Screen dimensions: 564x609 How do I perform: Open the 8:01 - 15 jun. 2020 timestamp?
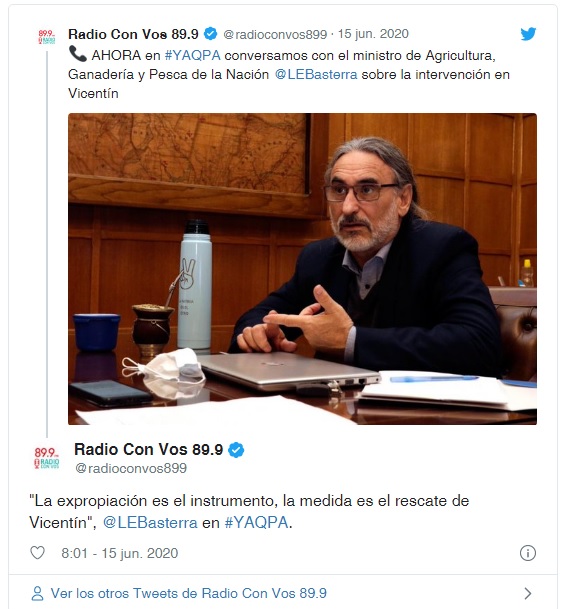(120, 553)
